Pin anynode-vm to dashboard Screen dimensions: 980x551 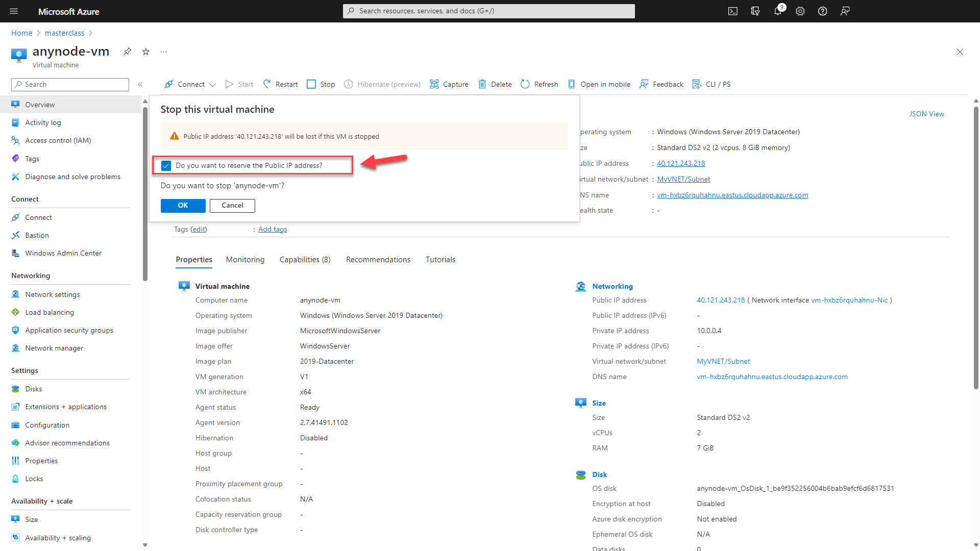(x=127, y=52)
